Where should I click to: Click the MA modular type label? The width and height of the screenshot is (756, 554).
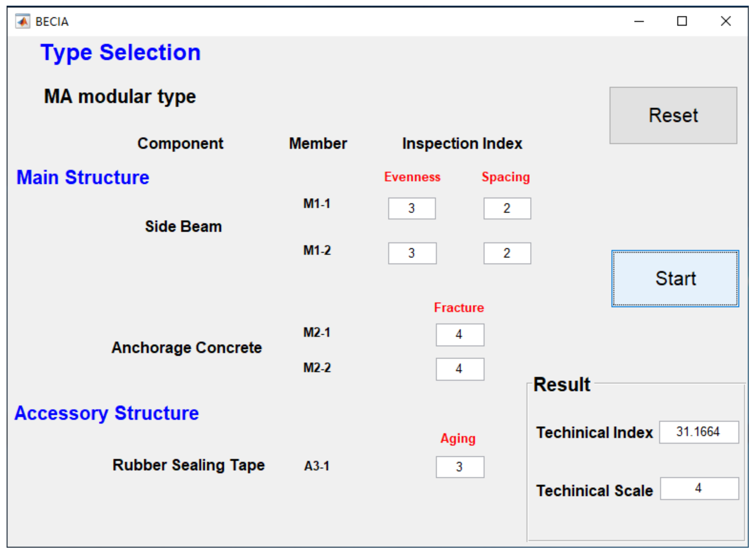click(x=120, y=97)
